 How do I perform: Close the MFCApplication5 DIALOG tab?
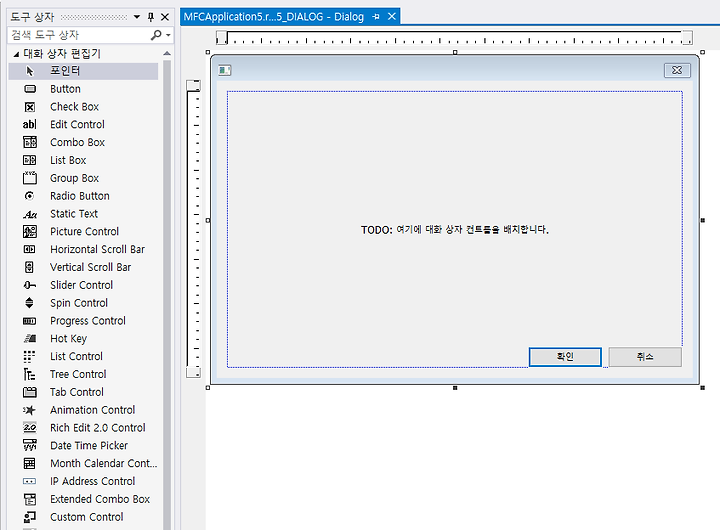(x=392, y=17)
